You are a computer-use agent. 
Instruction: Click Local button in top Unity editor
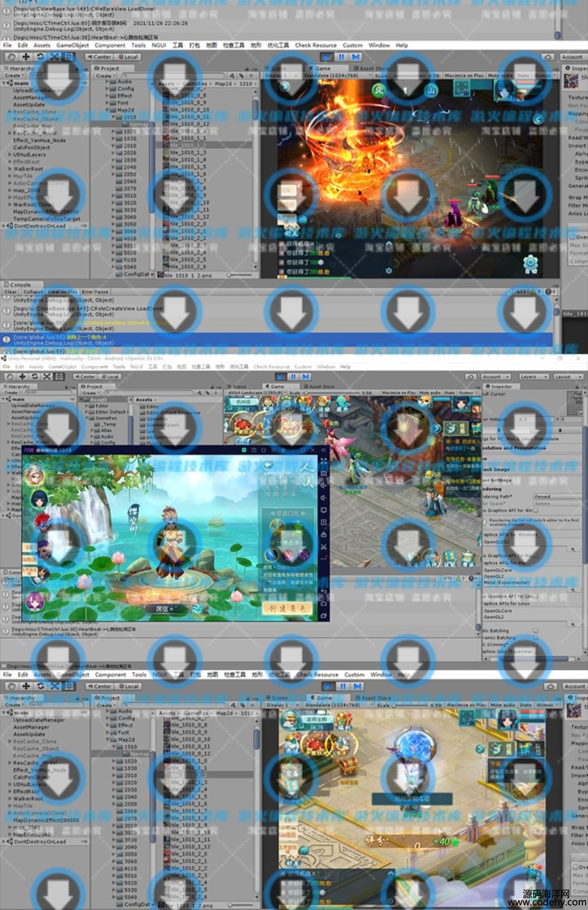127,57
